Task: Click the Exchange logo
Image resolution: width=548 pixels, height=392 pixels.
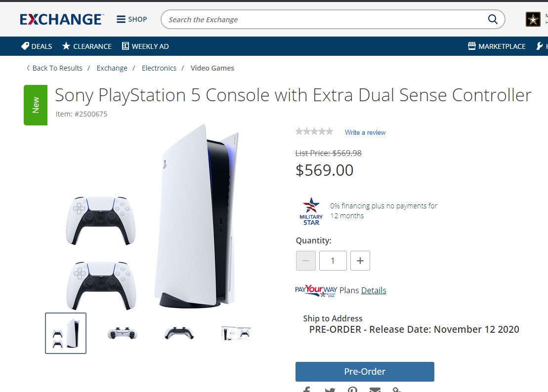Action: tap(61, 20)
